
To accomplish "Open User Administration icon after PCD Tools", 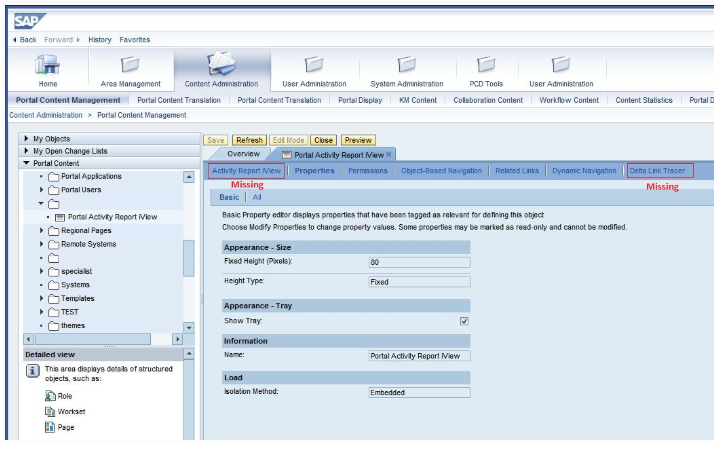I will 561,64.
